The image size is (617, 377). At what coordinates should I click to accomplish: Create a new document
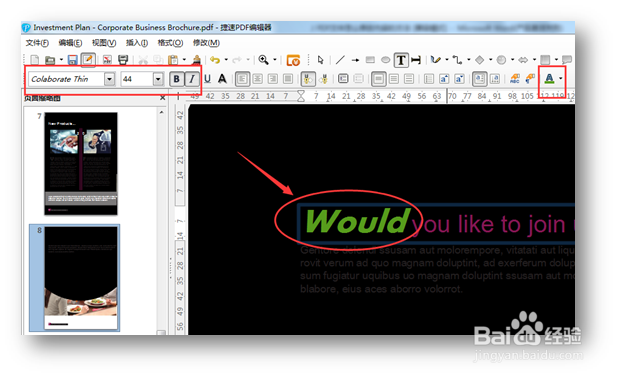(x=35, y=60)
